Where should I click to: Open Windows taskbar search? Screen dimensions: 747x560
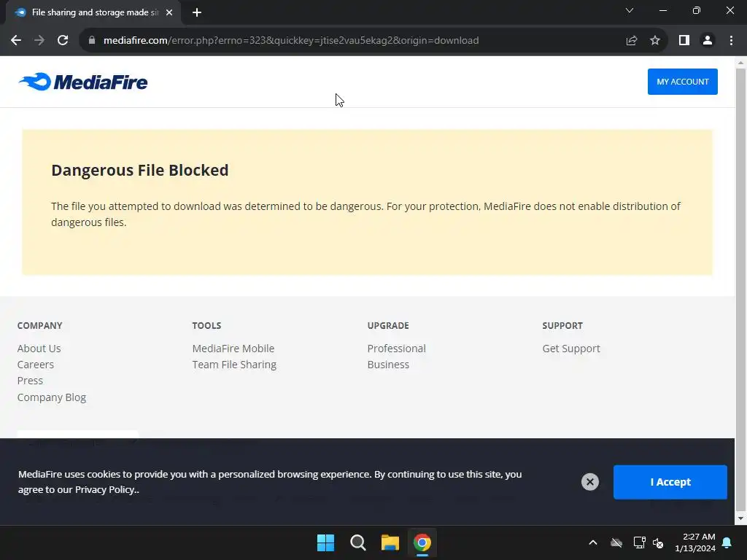(x=357, y=542)
